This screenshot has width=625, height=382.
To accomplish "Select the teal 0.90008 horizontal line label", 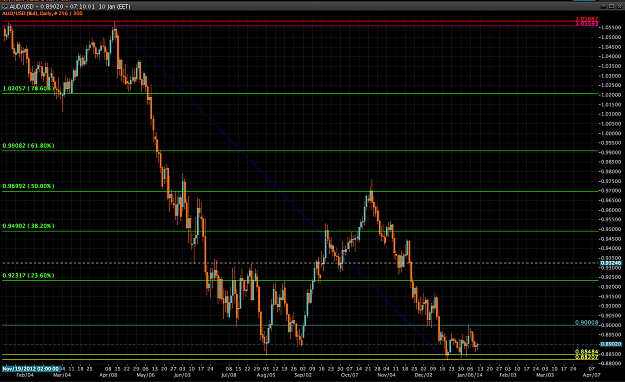I will click(586, 322).
